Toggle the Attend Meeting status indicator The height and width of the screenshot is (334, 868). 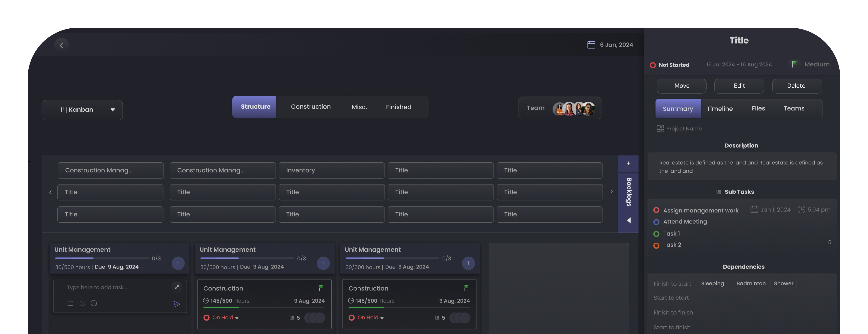tap(656, 222)
